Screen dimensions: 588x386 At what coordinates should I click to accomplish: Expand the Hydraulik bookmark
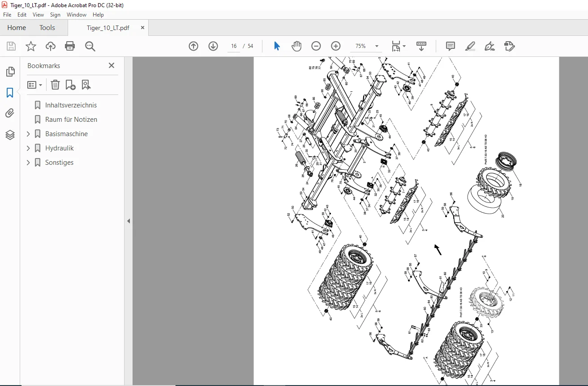(28, 148)
